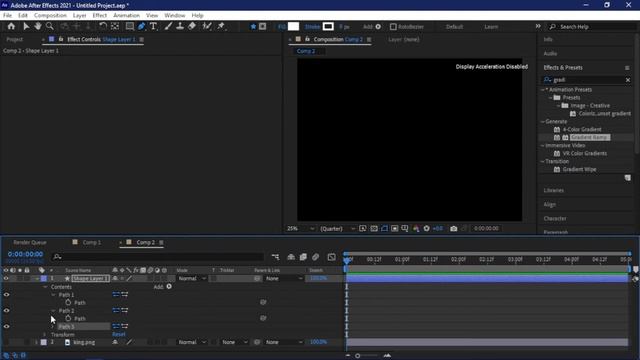Screen dimensions: 640x360
Task: Open channel and color management settings
Action: 416,229
